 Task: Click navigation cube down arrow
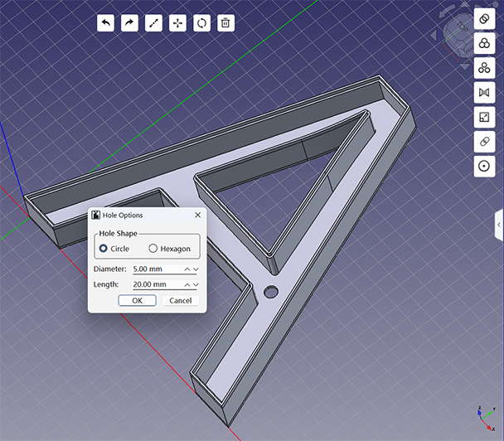tap(465, 66)
